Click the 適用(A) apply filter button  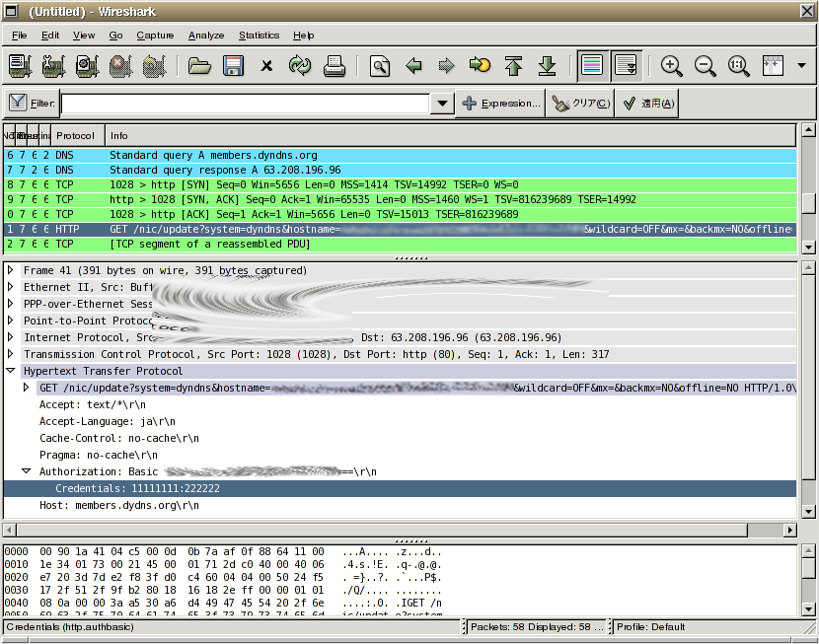pos(647,104)
